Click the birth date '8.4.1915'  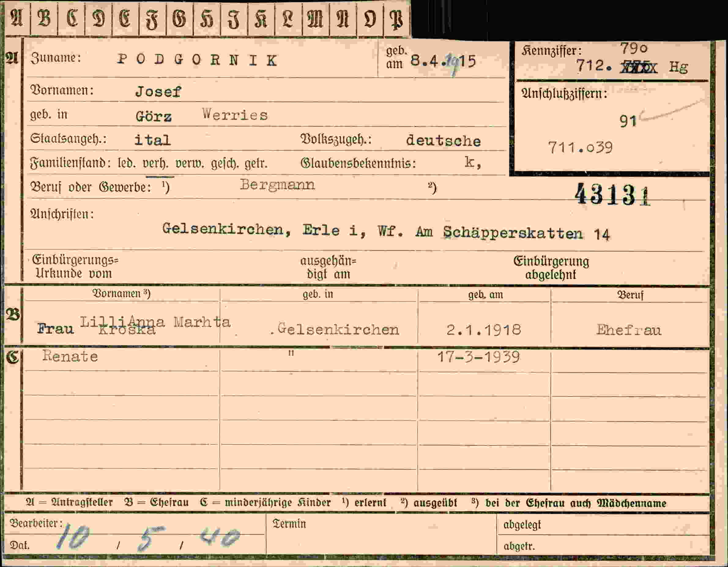click(443, 62)
